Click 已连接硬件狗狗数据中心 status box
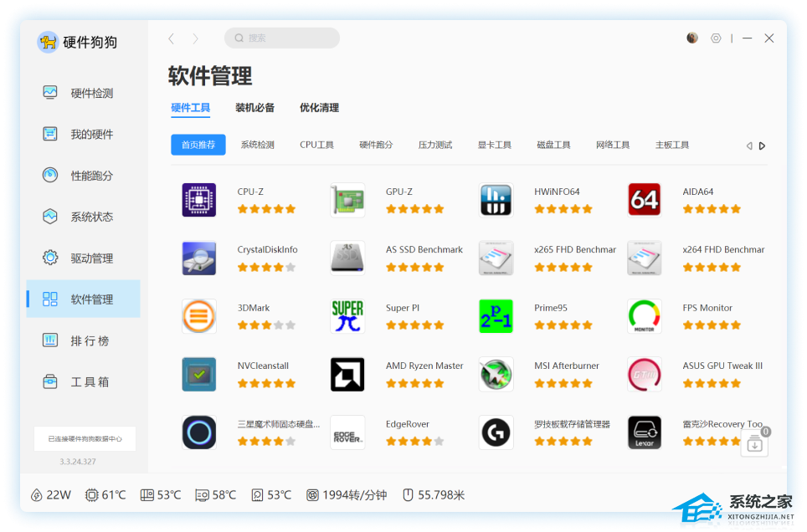Screen dimensions: 807x532 (85, 439)
